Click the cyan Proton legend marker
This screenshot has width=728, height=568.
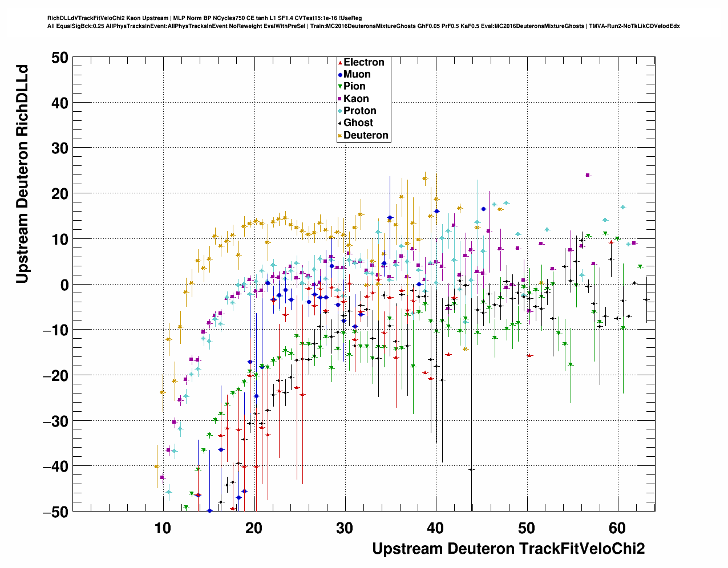[341, 111]
